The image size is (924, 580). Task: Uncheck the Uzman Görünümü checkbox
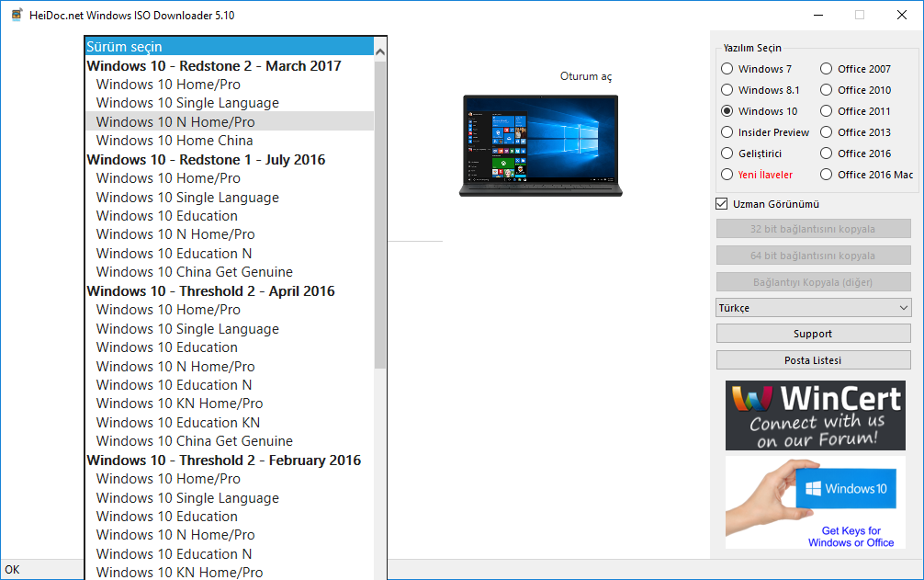721,203
